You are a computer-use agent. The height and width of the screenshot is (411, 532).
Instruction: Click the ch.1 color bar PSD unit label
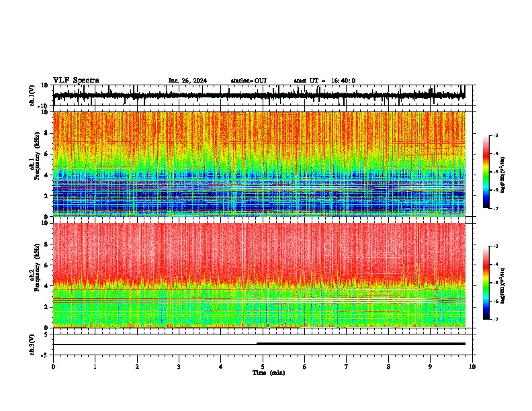(x=503, y=175)
